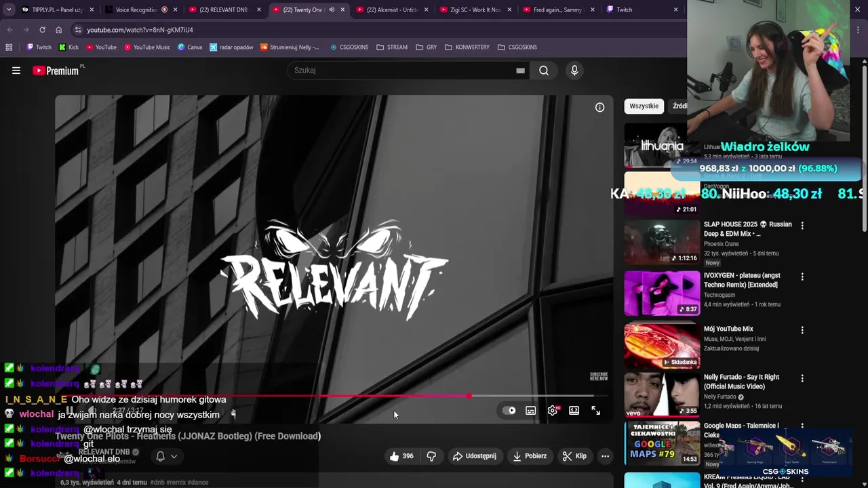Expand the STREAM bookmark folder
The width and height of the screenshot is (868, 488).
[x=392, y=47]
